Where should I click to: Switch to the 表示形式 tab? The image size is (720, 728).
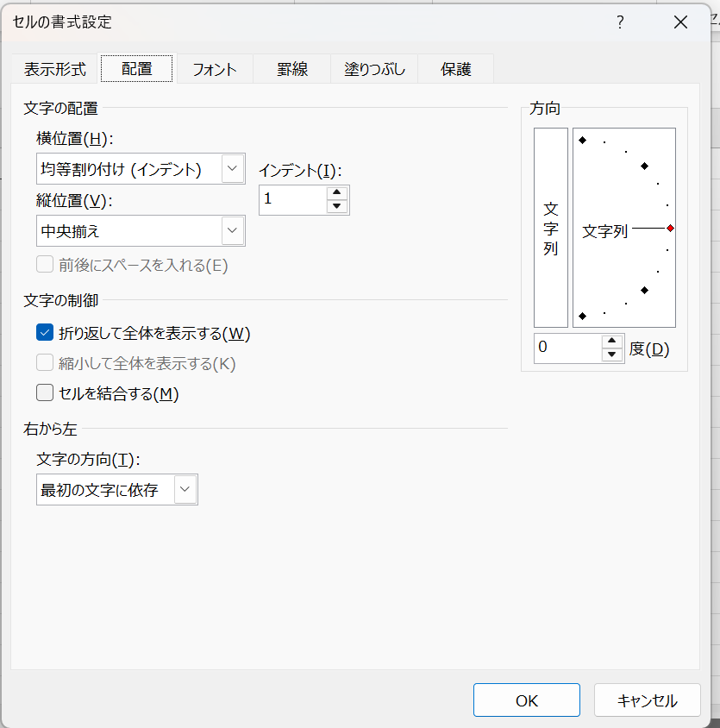[x=55, y=70]
